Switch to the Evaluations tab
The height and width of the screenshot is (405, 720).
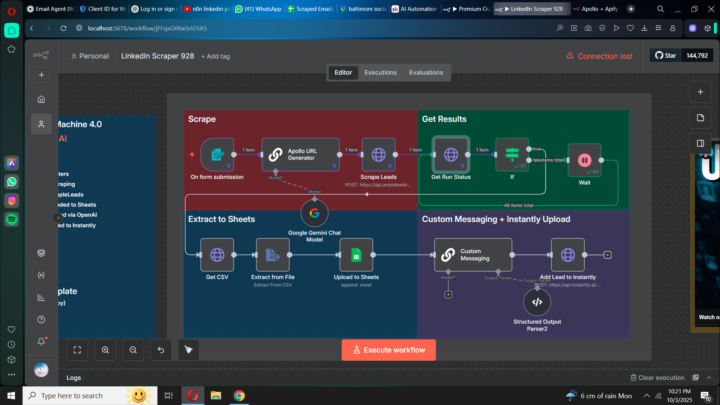pos(426,73)
